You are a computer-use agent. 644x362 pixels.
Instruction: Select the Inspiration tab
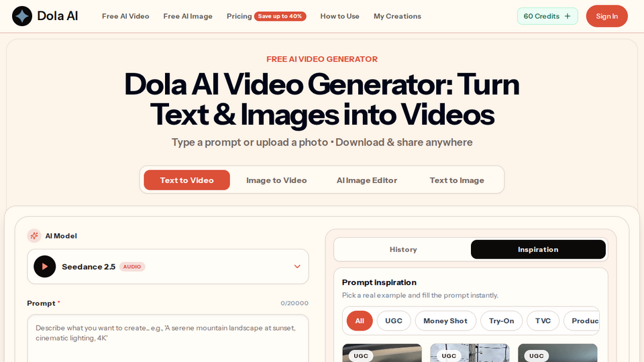pyautogui.click(x=538, y=249)
